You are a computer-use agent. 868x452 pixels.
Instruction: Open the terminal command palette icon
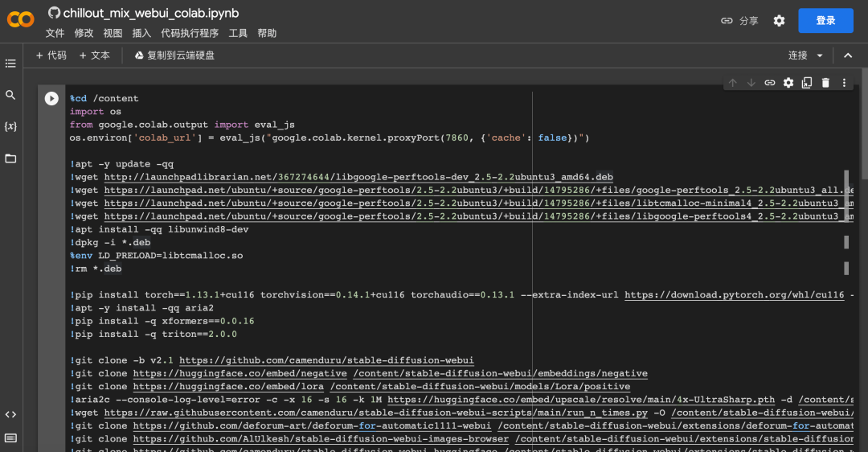coord(10,438)
